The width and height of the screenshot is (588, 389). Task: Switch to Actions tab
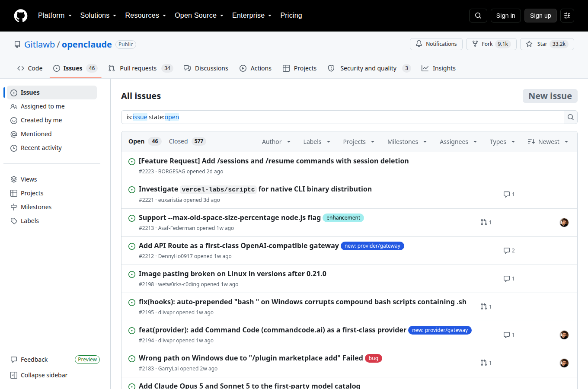tap(256, 68)
